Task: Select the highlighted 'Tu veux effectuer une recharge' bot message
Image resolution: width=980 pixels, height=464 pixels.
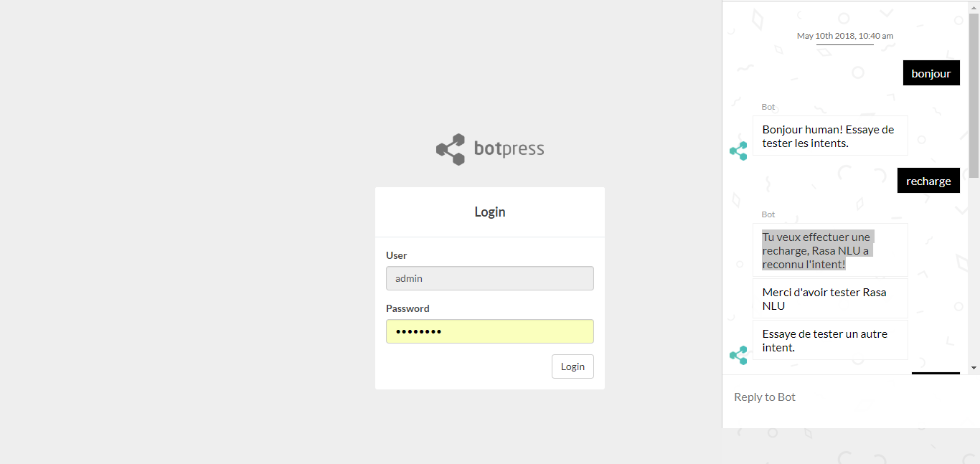Action: 817,250
